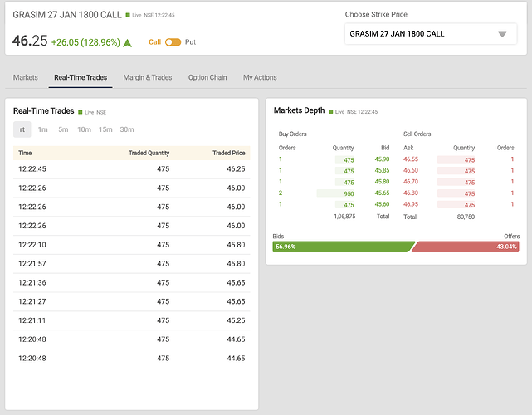
Task: Click the 12:21:36 trade time
Action: (x=32, y=283)
